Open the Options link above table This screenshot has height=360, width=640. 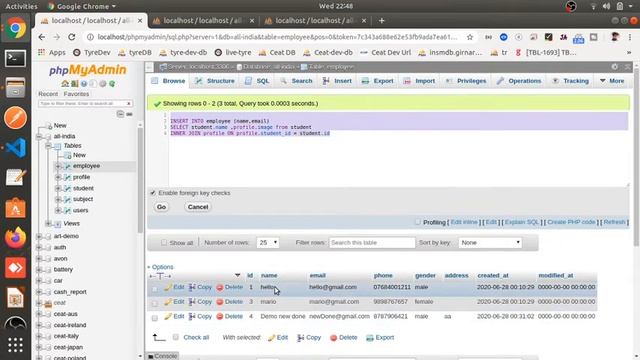pyautogui.click(x=162, y=267)
